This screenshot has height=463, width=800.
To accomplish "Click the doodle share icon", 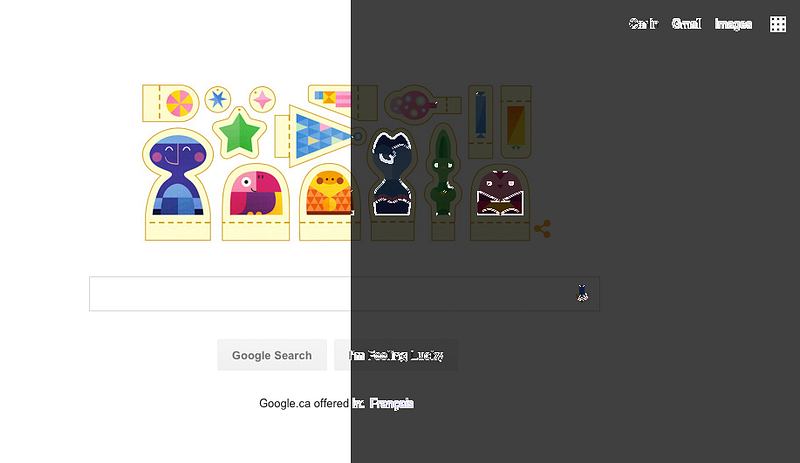I will click(542, 229).
